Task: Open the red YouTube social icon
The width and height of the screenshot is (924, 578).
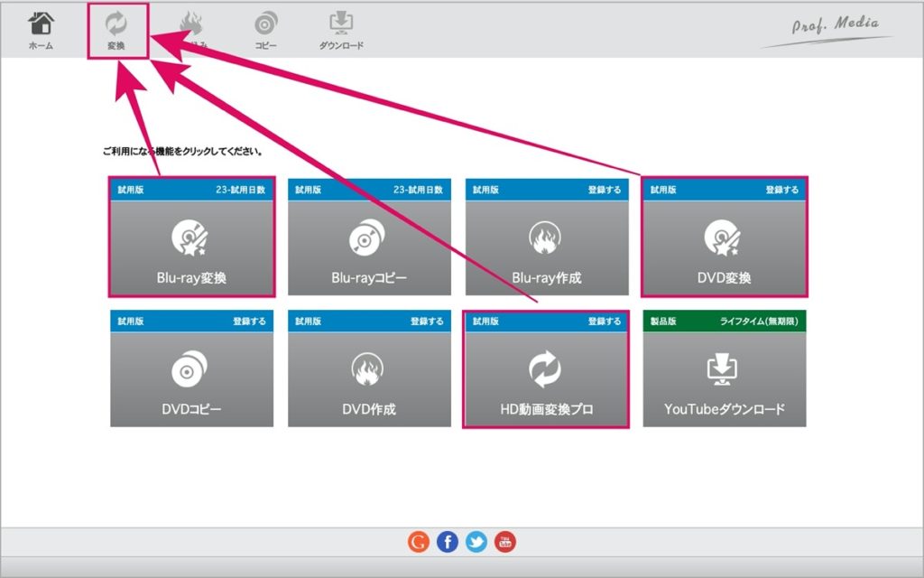Action: click(x=505, y=542)
